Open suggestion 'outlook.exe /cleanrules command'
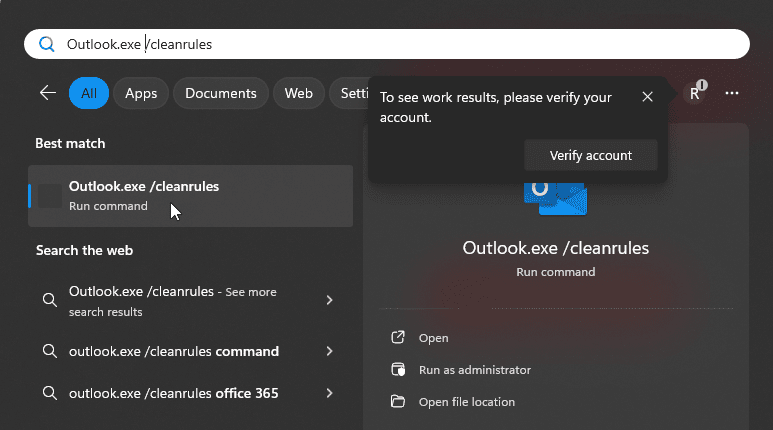The height and width of the screenshot is (430, 773). pos(190,351)
